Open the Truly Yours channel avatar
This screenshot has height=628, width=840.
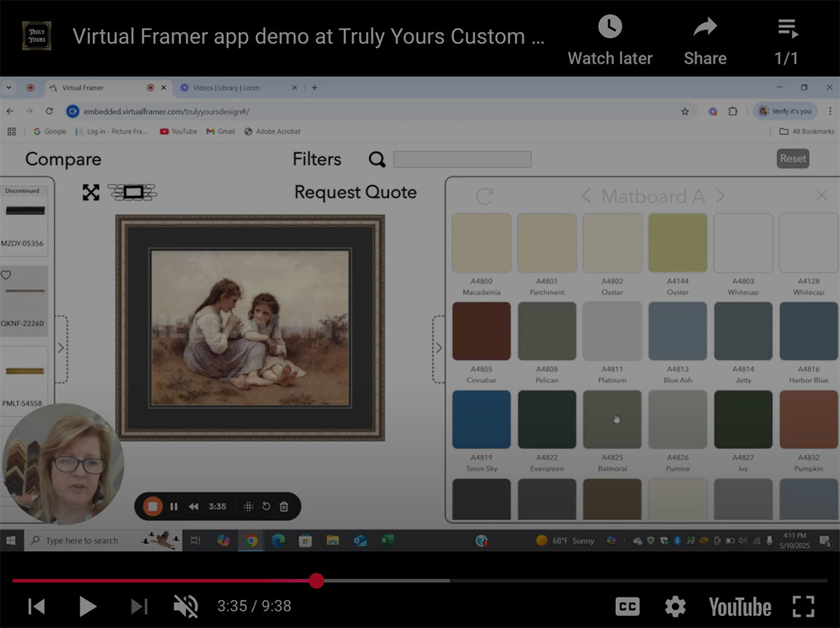click(x=36, y=36)
